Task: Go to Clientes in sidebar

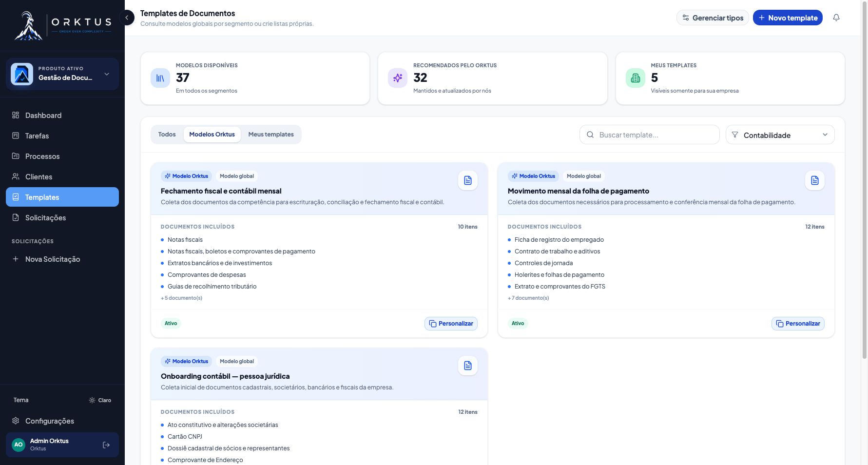Action: (x=62, y=176)
